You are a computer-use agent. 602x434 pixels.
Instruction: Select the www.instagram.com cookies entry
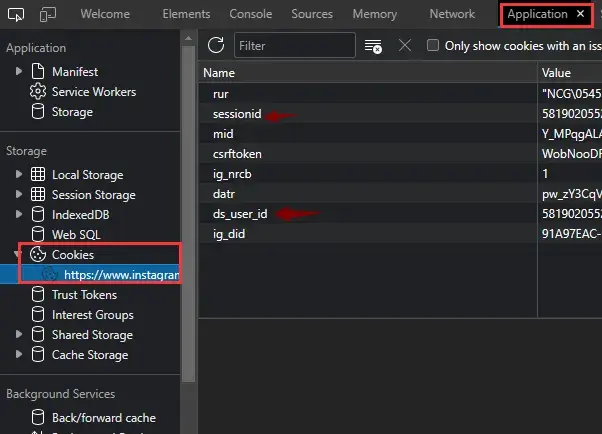(121, 275)
